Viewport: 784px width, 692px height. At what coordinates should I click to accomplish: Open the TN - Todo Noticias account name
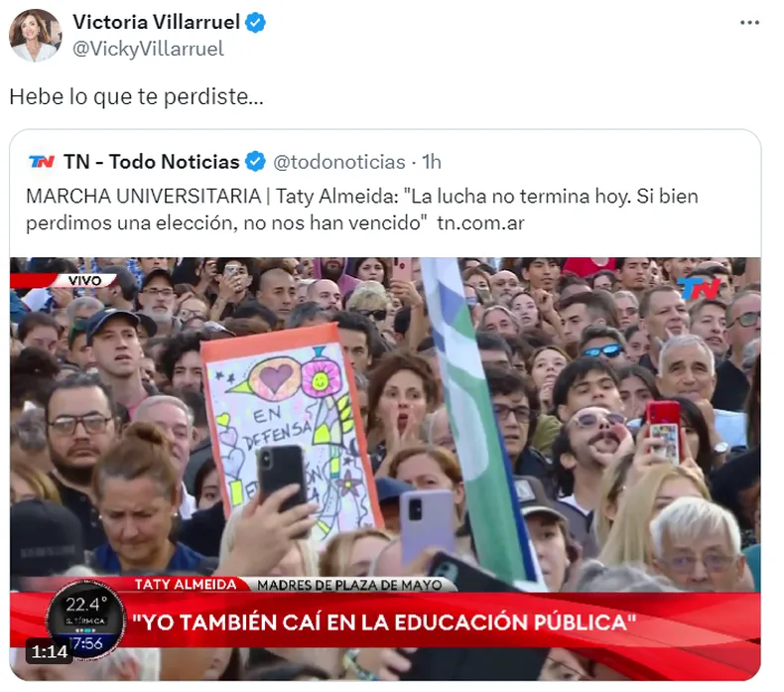tap(152, 162)
